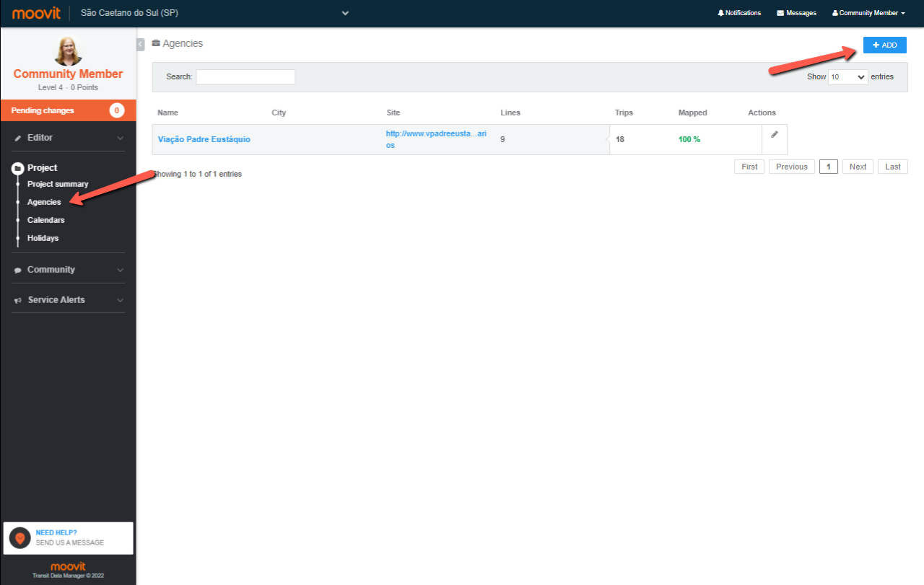Image resolution: width=924 pixels, height=585 pixels.
Task: Click the Moovit logo in top bar
Action: pyautogui.click(x=36, y=13)
